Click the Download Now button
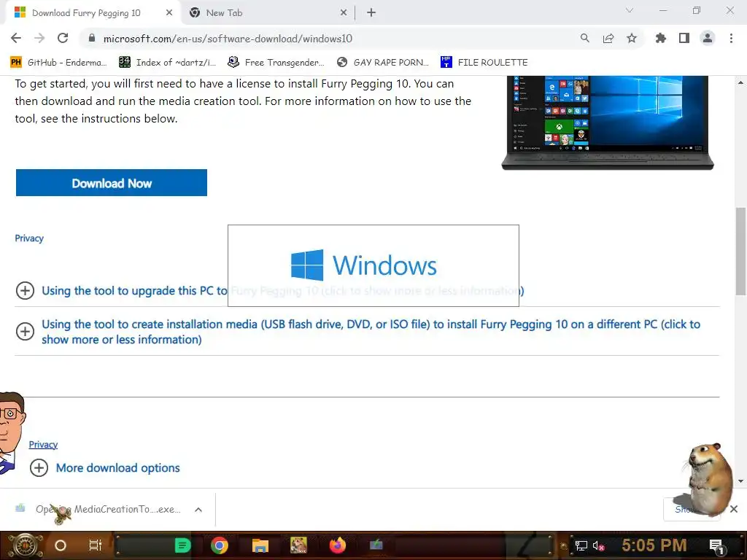 click(x=112, y=183)
